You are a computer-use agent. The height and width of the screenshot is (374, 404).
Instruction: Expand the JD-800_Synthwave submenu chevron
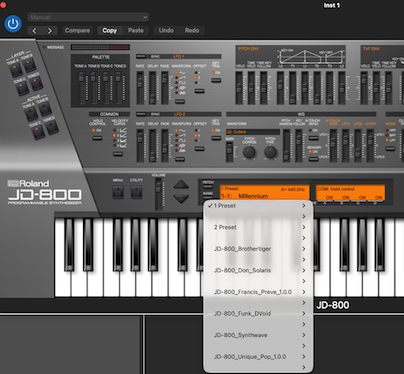tap(304, 335)
